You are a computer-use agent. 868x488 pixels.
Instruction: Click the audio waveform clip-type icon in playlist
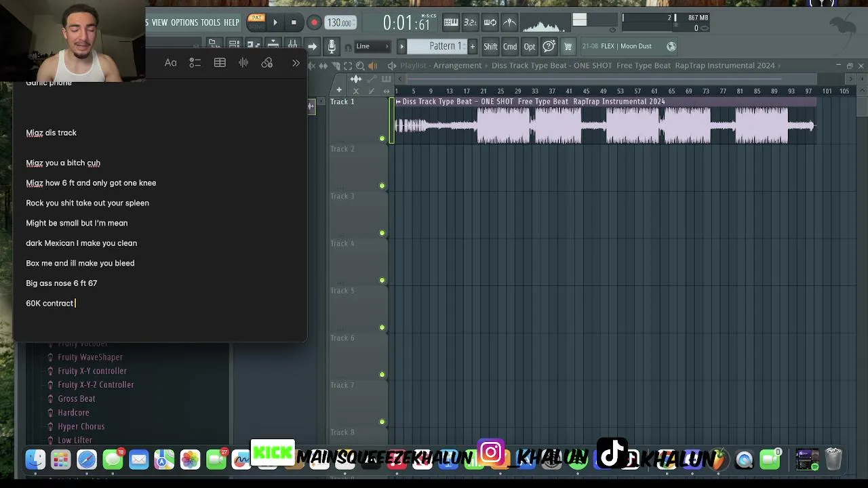click(x=356, y=80)
